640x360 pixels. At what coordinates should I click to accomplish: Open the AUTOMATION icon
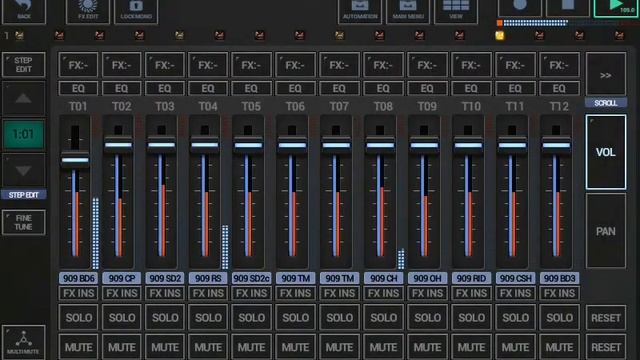[x=360, y=11]
